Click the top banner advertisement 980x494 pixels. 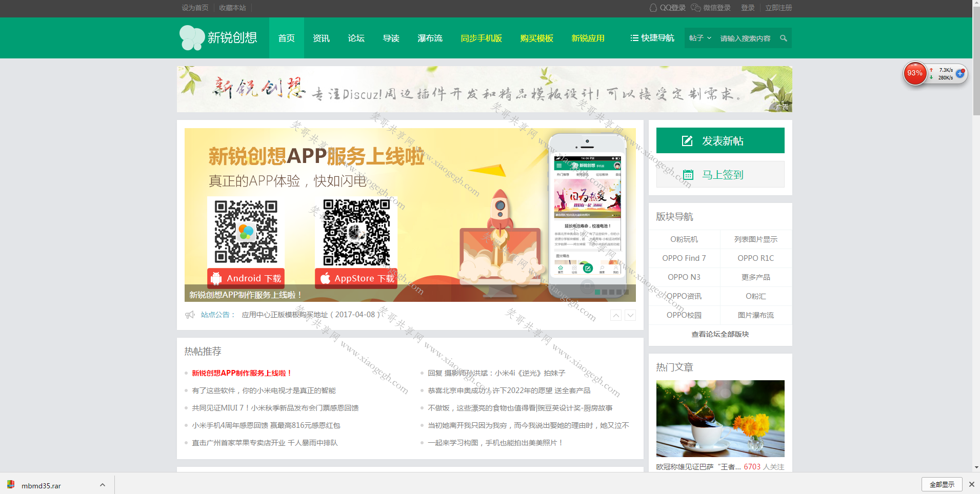[485, 89]
